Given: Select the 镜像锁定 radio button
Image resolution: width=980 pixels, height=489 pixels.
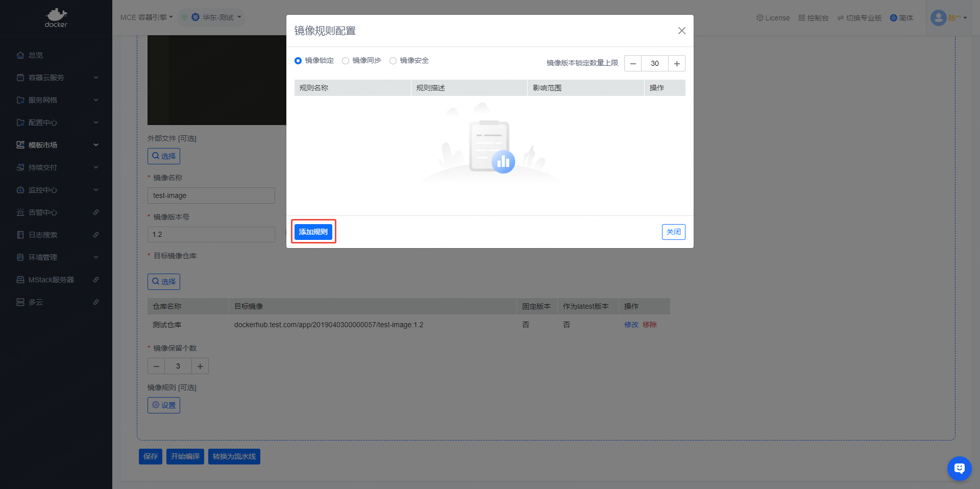Looking at the screenshot, I should coord(298,61).
